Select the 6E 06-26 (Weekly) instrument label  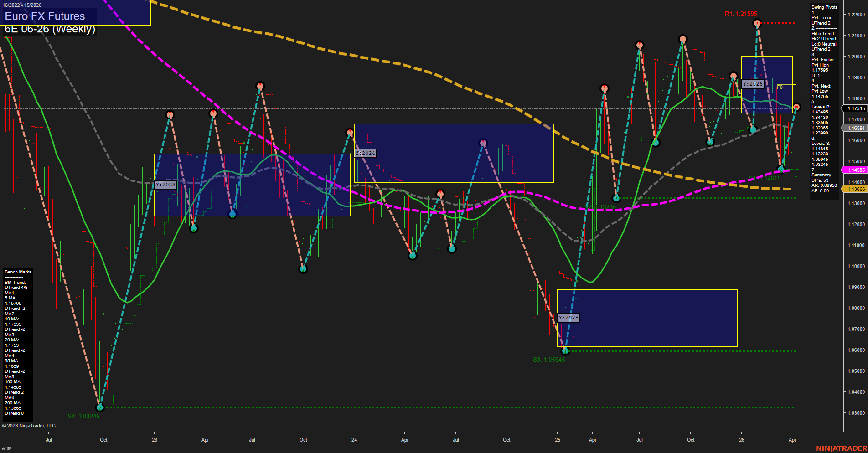[51, 29]
